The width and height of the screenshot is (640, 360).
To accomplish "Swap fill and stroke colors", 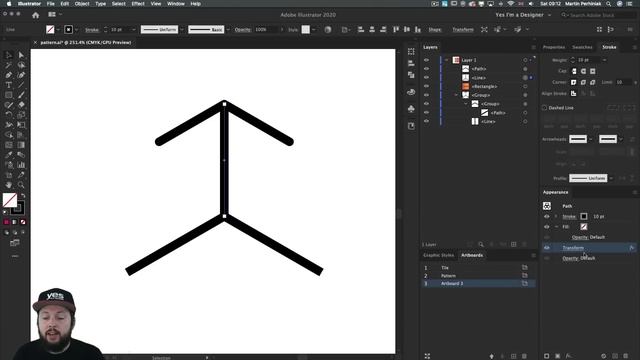I will point(23,196).
